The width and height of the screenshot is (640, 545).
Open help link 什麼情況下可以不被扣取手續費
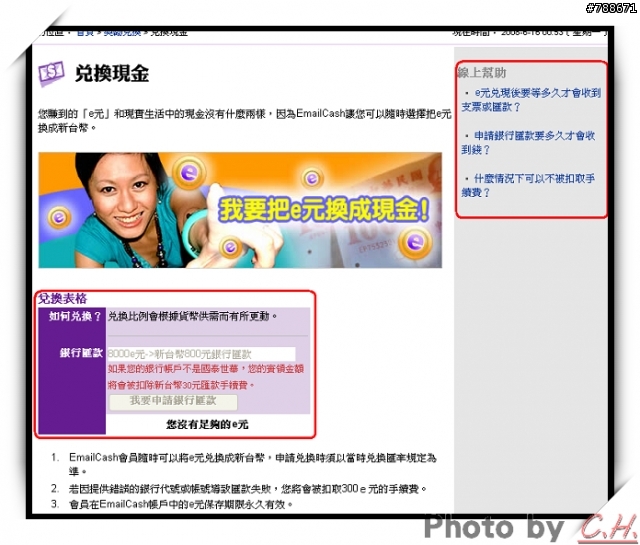(528, 185)
